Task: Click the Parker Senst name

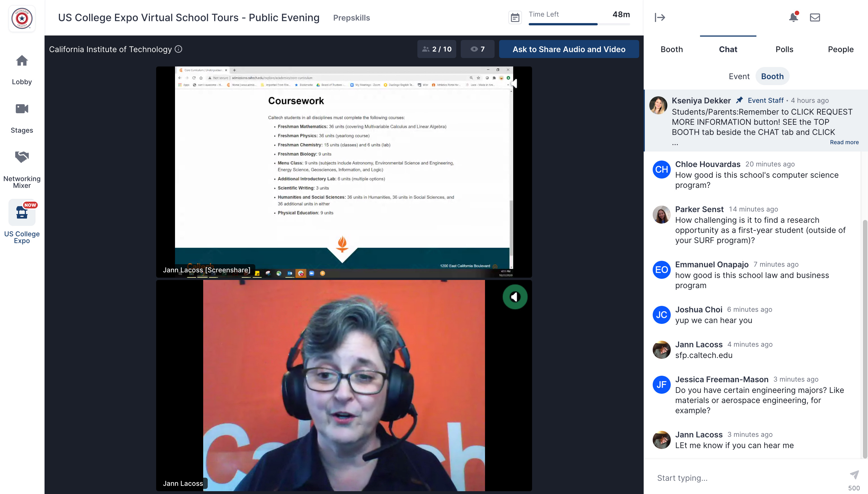Action: point(699,209)
